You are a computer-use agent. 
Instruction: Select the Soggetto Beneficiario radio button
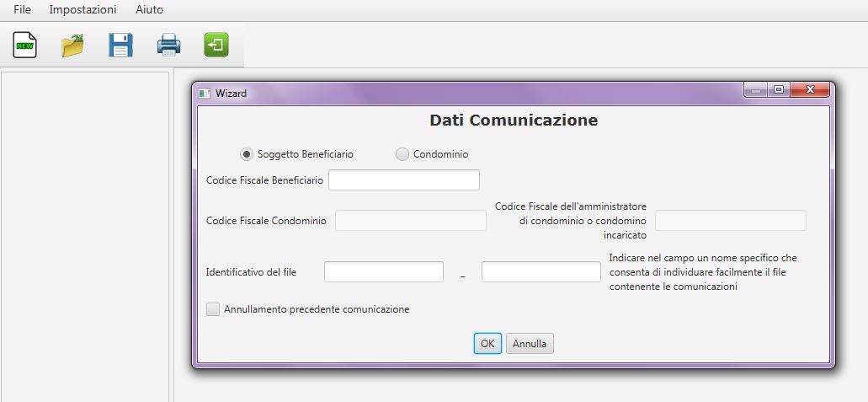click(247, 154)
